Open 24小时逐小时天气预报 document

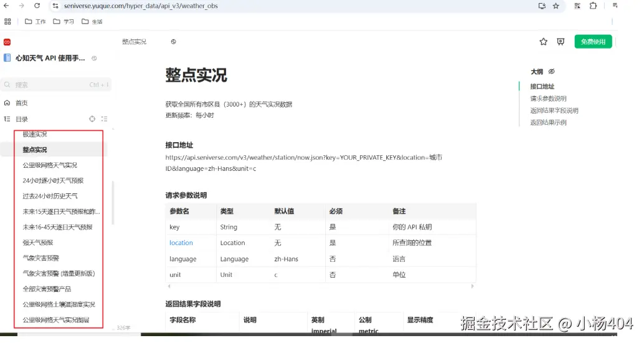pos(53,181)
